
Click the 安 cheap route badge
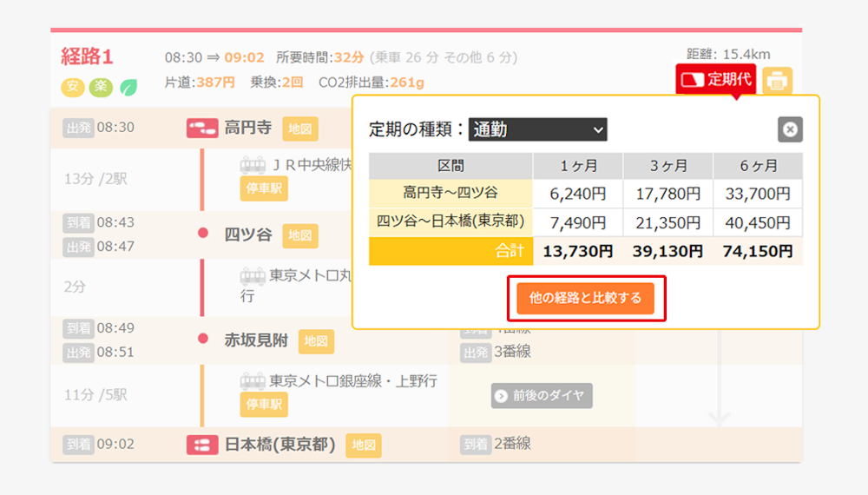click(x=73, y=87)
